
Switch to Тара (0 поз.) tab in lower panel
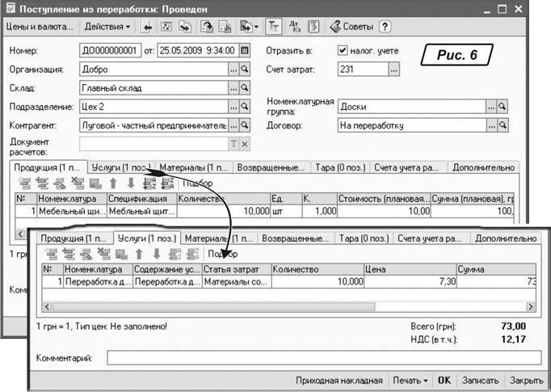click(x=364, y=238)
